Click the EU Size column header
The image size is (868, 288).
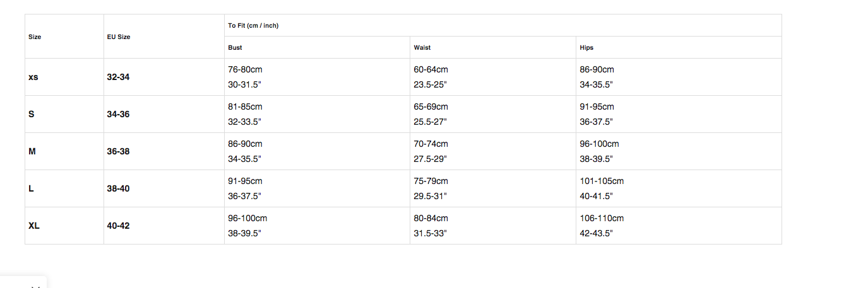click(119, 37)
